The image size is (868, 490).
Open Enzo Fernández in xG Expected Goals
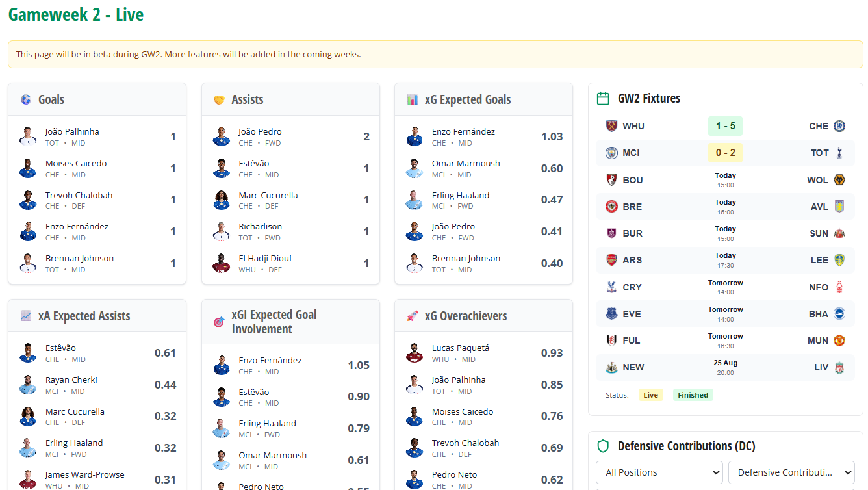[463, 132]
